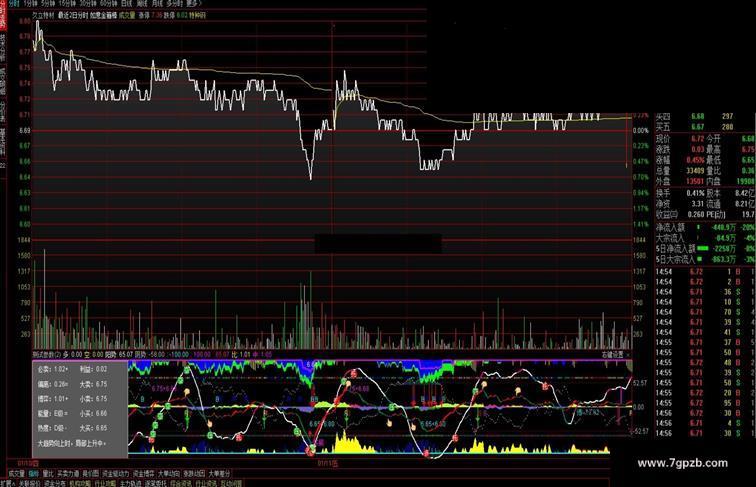Select the 量比 bottom tab

[48, 474]
